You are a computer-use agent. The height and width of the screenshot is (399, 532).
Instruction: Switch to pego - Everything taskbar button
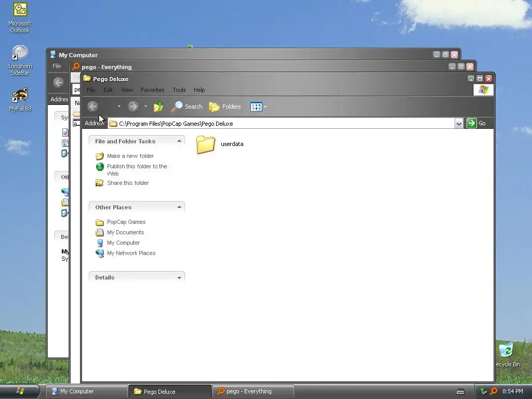click(x=253, y=391)
